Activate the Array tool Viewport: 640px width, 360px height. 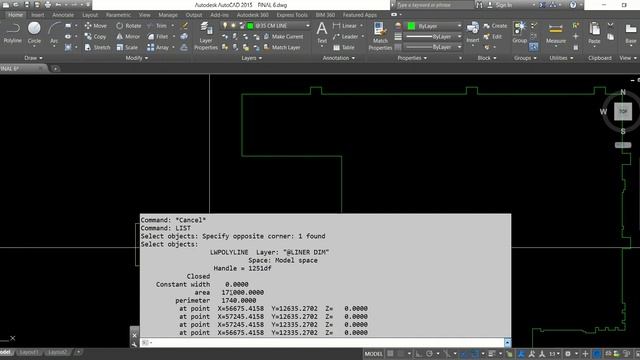coord(158,47)
